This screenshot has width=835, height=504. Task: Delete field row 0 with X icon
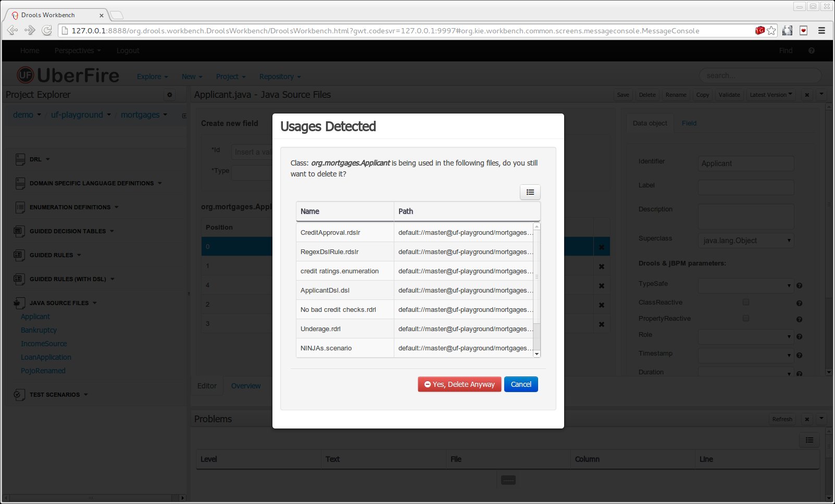tap(602, 247)
